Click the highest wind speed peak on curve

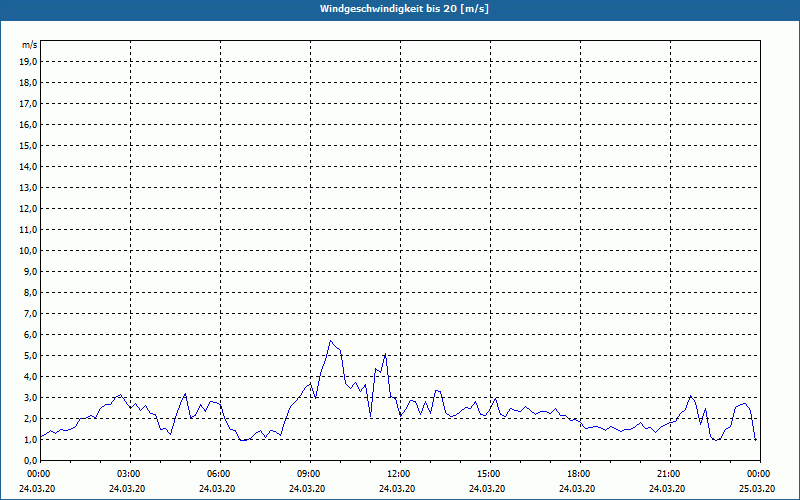330,341
